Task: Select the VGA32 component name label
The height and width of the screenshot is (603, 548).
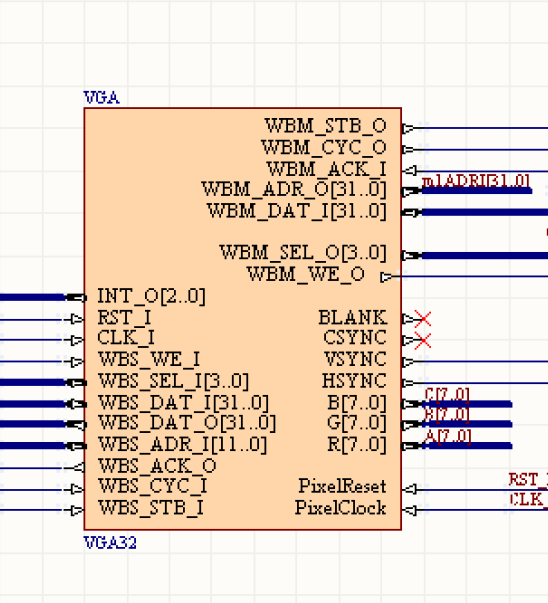Action: pyautogui.click(x=110, y=543)
